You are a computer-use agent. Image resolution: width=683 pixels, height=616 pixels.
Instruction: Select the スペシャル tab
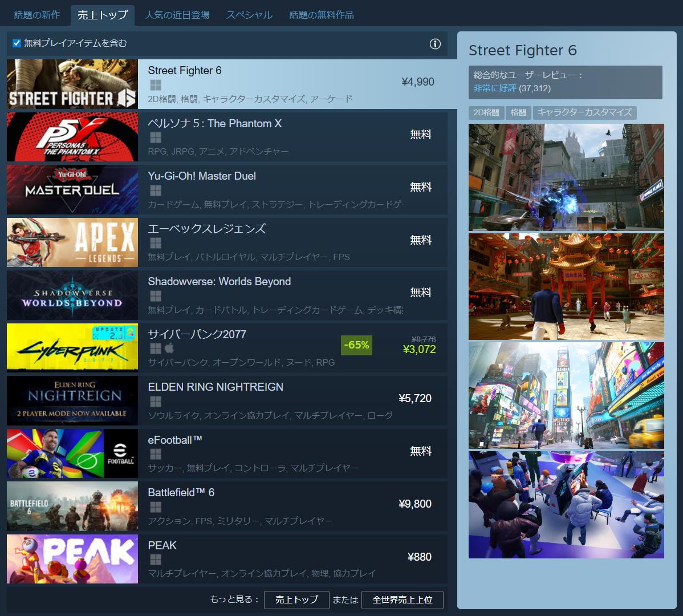(249, 15)
